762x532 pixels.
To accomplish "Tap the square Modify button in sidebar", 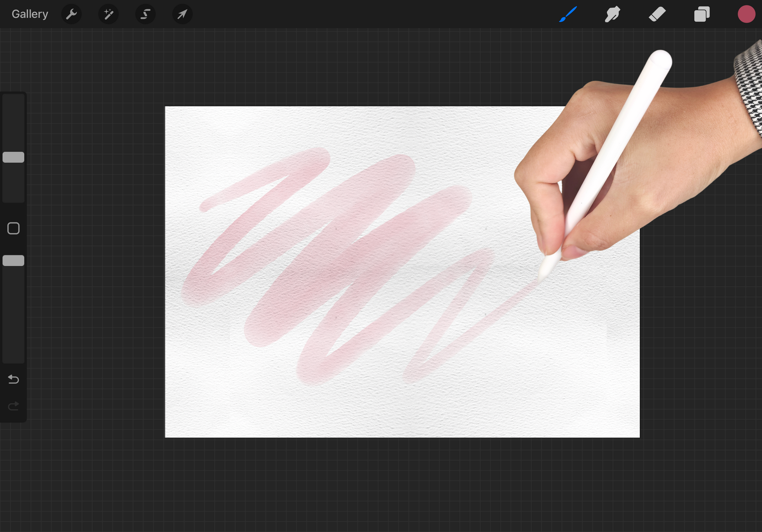I will pyautogui.click(x=14, y=228).
